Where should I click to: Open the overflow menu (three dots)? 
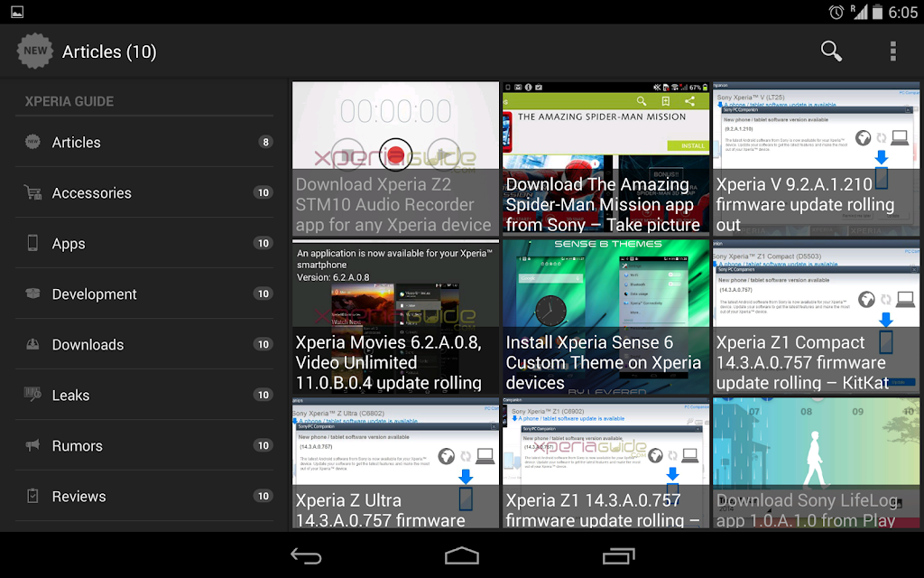pos(892,51)
